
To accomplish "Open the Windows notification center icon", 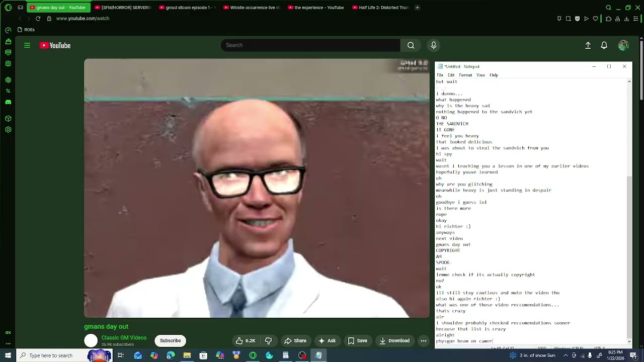I will tap(633, 355).
